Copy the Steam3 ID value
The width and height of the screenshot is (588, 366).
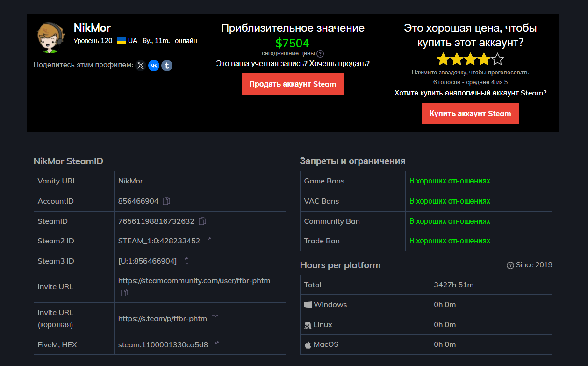click(x=185, y=261)
